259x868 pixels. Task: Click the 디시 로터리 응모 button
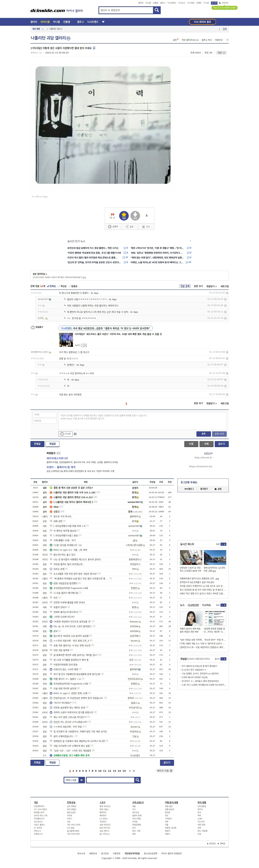(x=202, y=22)
